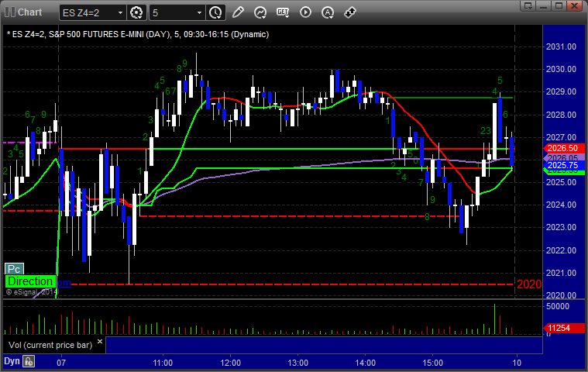Click the 10 date label on time axis

pyautogui.click(x=517, y=363)
